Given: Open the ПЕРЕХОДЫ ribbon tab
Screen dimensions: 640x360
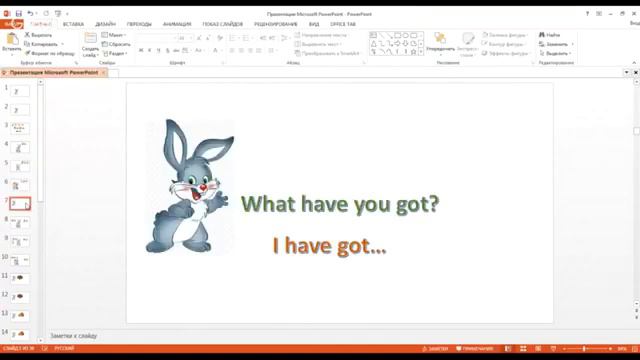Looking at the screenshot, I should [139, 24].
